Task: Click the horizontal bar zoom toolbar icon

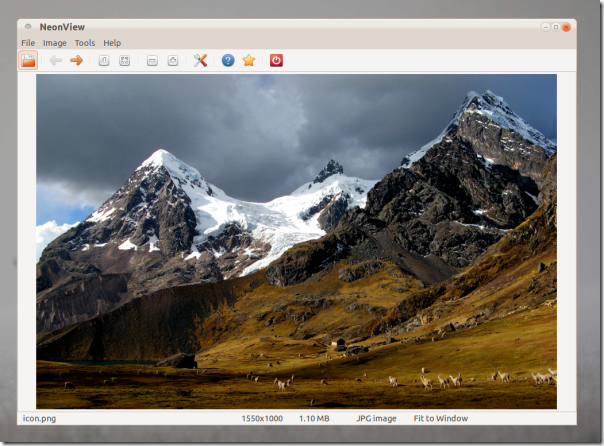Action: [x=152, y=60]
